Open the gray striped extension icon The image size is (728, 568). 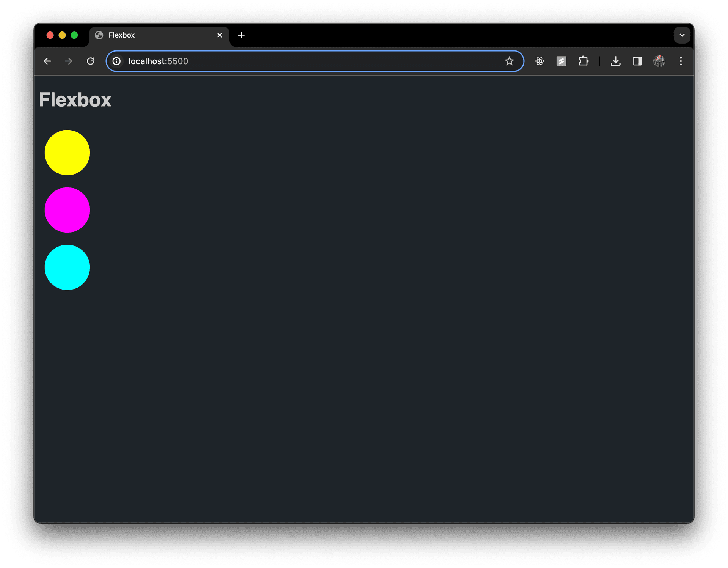[x=562, y=61]
